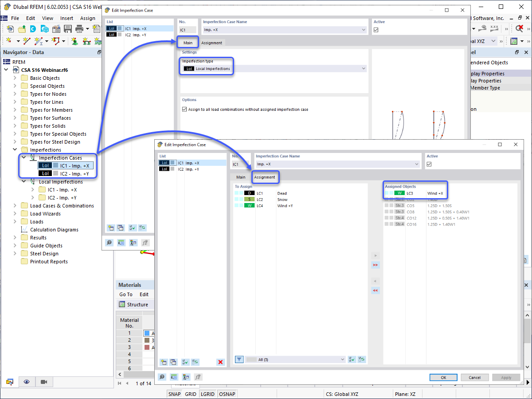
Task: Toggle OSNAP in the status bar
Action: click(227, 394)
